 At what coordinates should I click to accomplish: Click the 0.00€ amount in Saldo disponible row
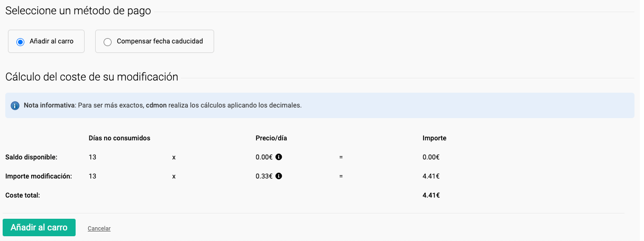[x=431, y=157]
